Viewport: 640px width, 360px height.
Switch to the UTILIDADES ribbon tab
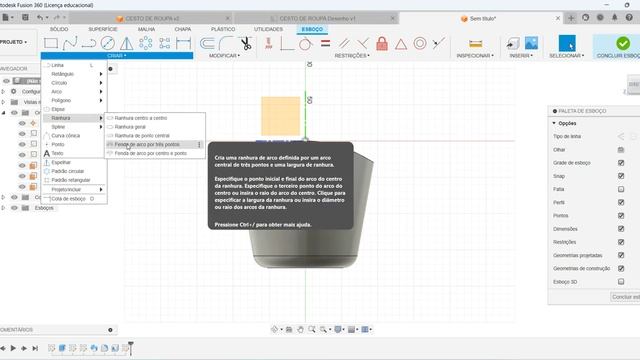coord(268,29)
